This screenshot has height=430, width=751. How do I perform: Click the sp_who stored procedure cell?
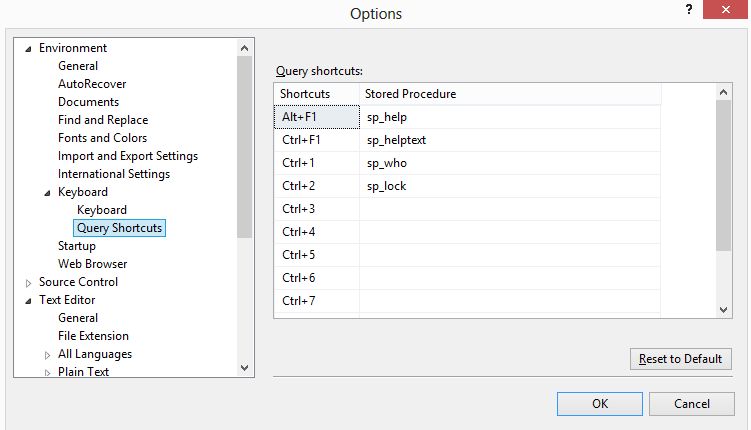(510, 163)
